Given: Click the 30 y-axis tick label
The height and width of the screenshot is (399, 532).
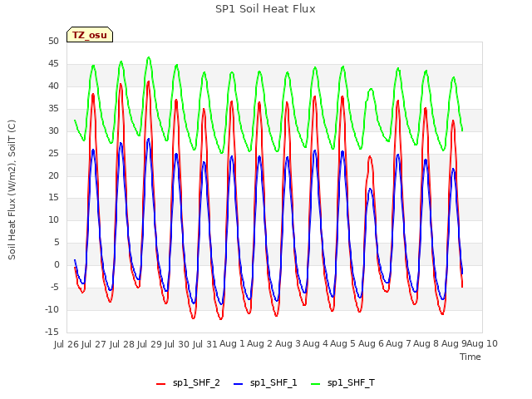Looking at the screenshot, I should [53, 131].
